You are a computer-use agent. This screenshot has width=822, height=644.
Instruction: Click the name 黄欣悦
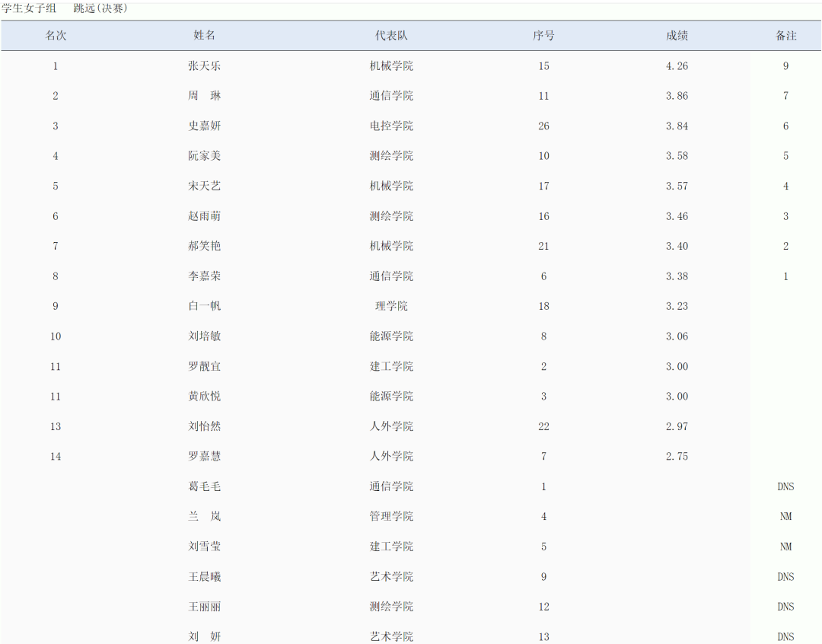pyautogui.click(x=205, y=397)
